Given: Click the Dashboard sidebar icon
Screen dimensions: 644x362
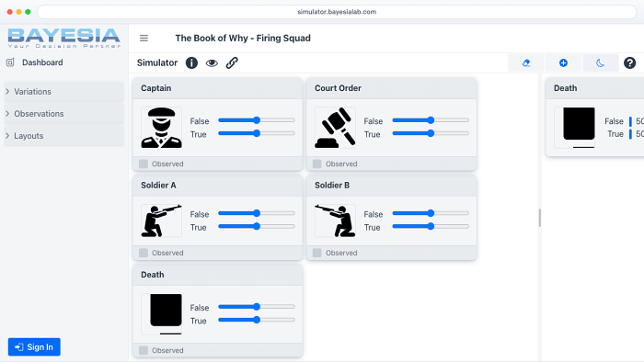Looking at the screenshot, I should [x=10, y=62].
